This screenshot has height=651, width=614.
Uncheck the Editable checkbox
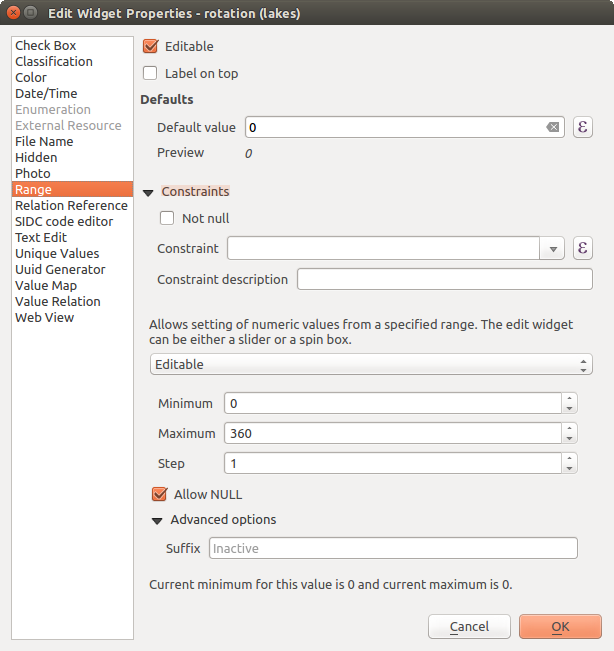(x=151, y=46)
